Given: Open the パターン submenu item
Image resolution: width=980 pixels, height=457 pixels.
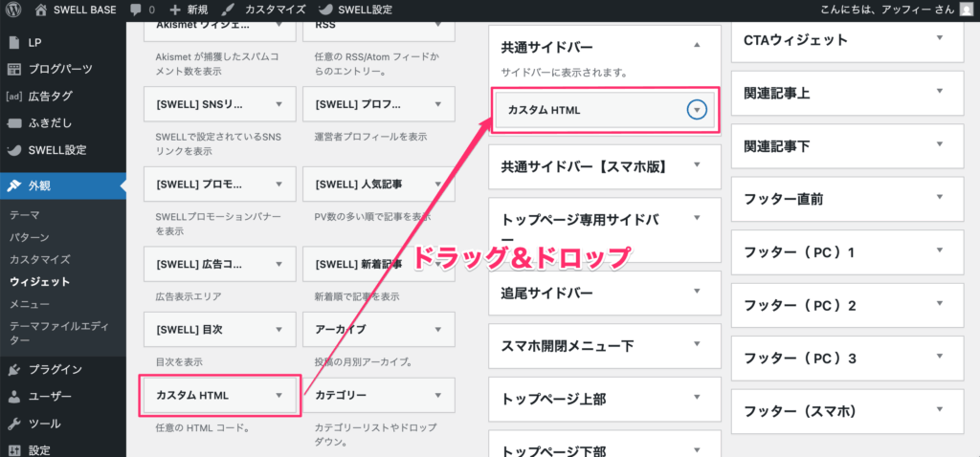Looking at the screenshot, I should [30, 237].
